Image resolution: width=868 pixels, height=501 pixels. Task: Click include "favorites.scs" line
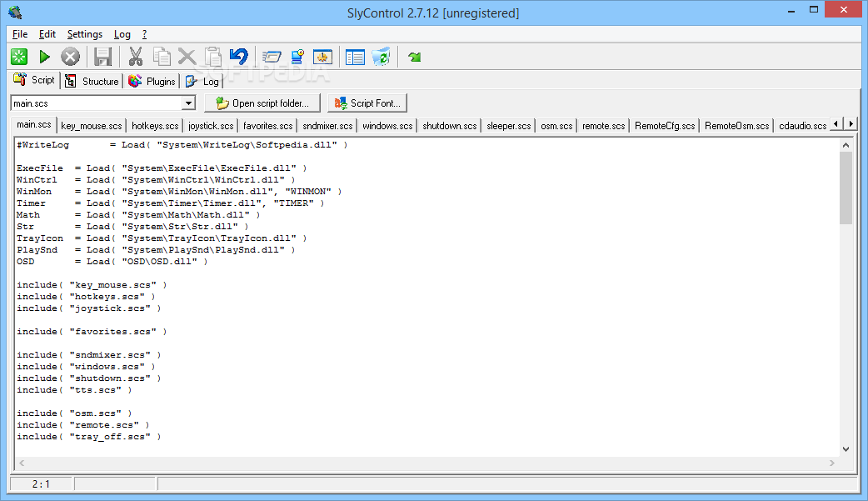pos(92,332)
